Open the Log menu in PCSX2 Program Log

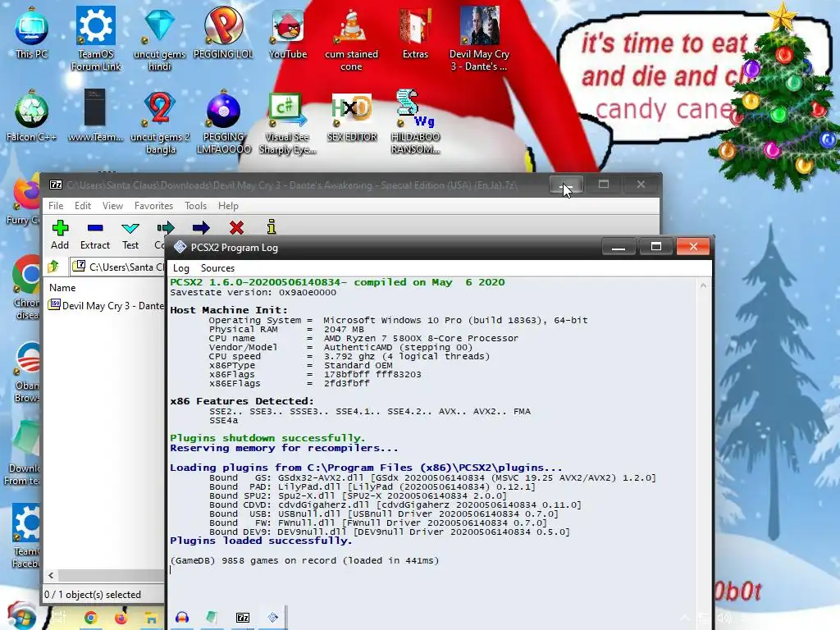(181, 268)
